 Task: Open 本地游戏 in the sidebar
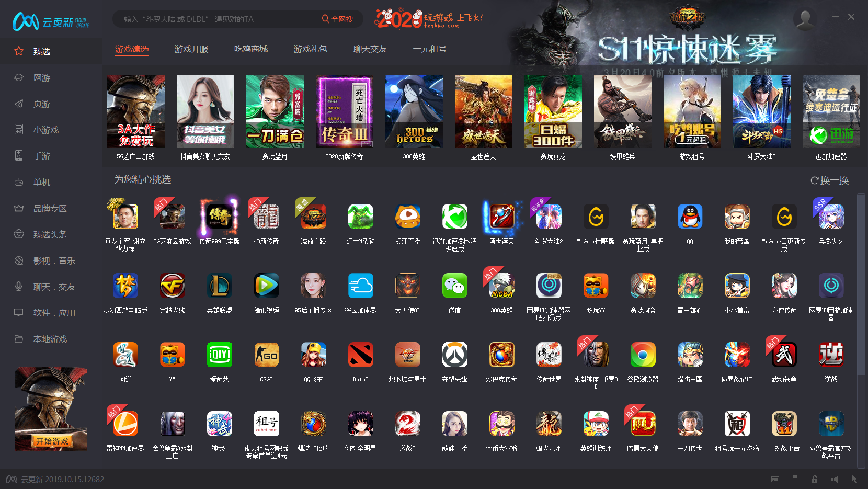pos(50,339)
